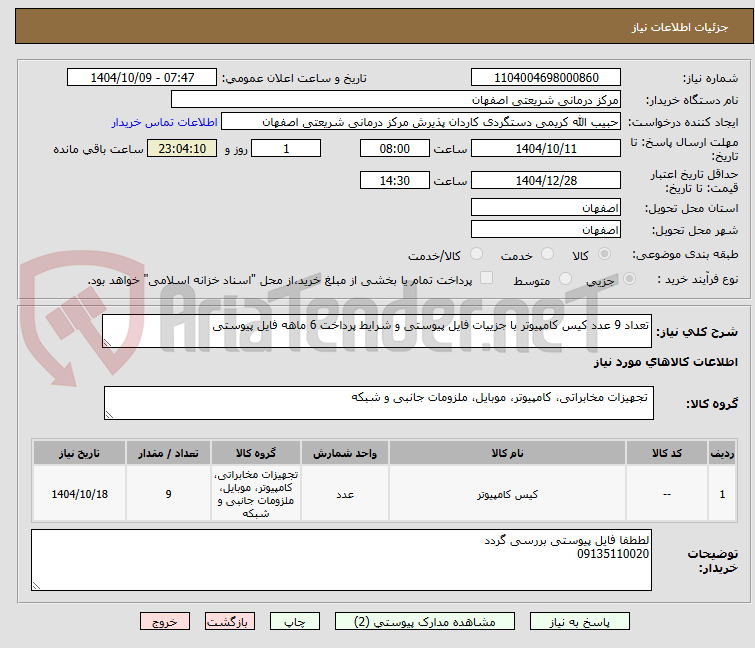The image size is (755, 648).
Task: Click the ایجاد کننده درخواست field
Action: [x=421, y=122]
